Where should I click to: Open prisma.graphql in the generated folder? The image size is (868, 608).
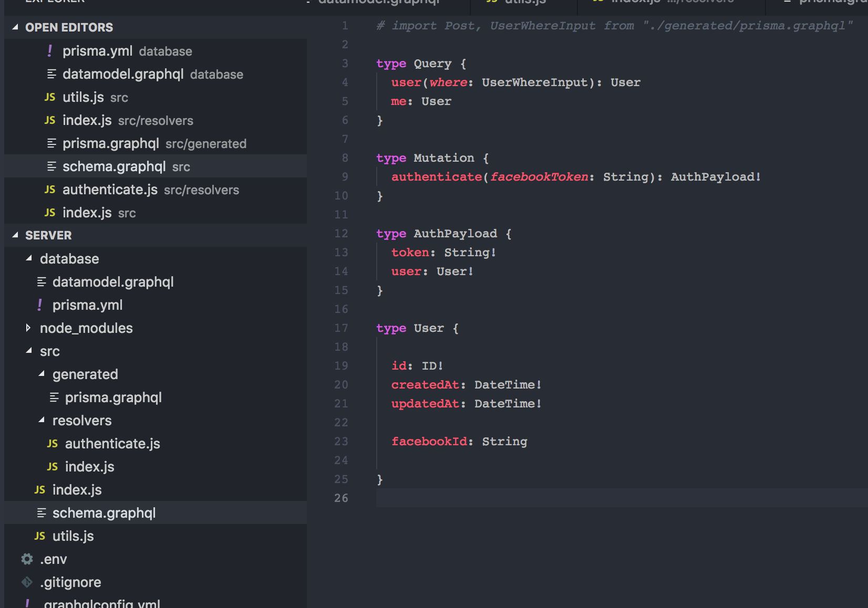click(156, 397)
